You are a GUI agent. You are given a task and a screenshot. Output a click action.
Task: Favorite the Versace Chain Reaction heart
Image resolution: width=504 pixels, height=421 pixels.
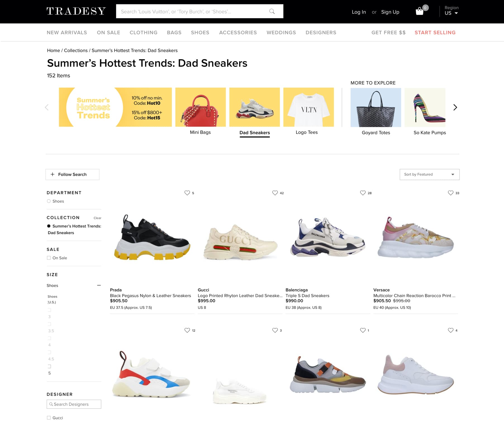(450, 193)
